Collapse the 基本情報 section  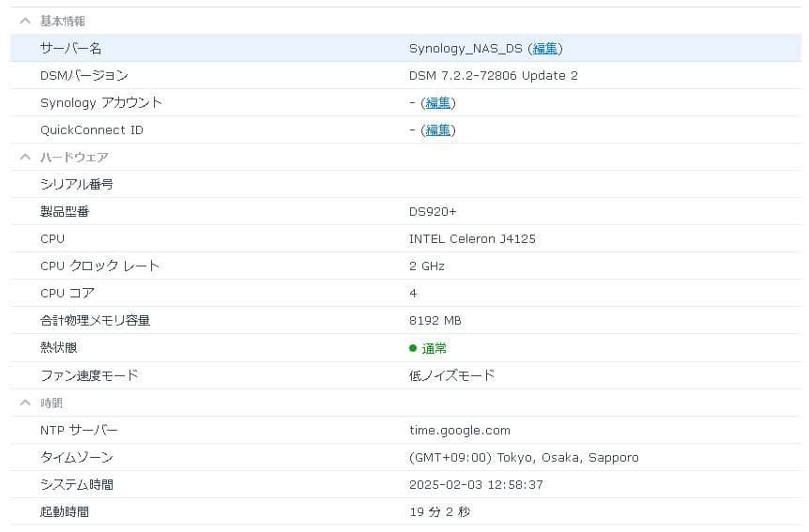click(24, 22)
